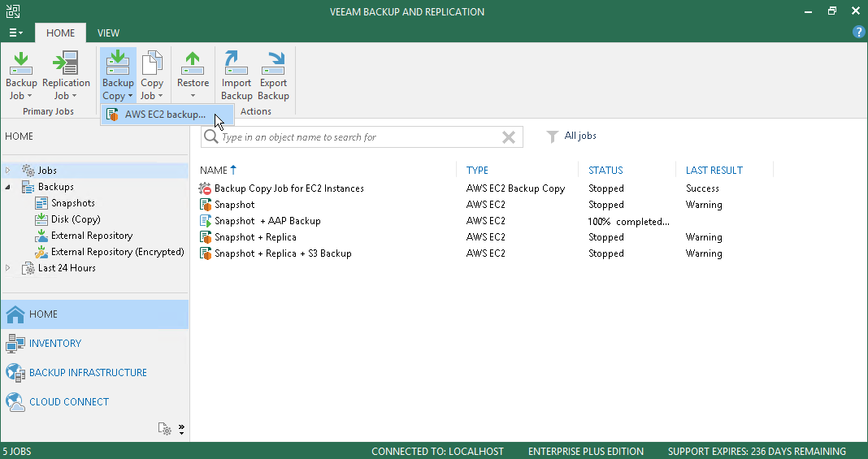Click the Disk (Copy) tree icon

(x=41, y=219)
